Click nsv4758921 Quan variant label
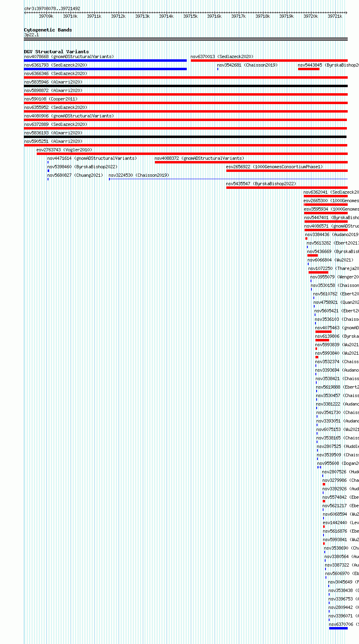The height and width of the screenshot is (644, 359). point(336,302)
